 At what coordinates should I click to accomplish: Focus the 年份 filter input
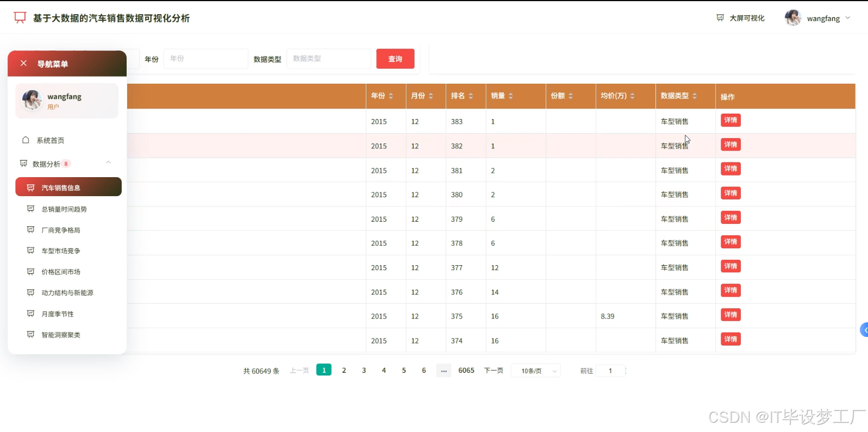tap(206, 59)
